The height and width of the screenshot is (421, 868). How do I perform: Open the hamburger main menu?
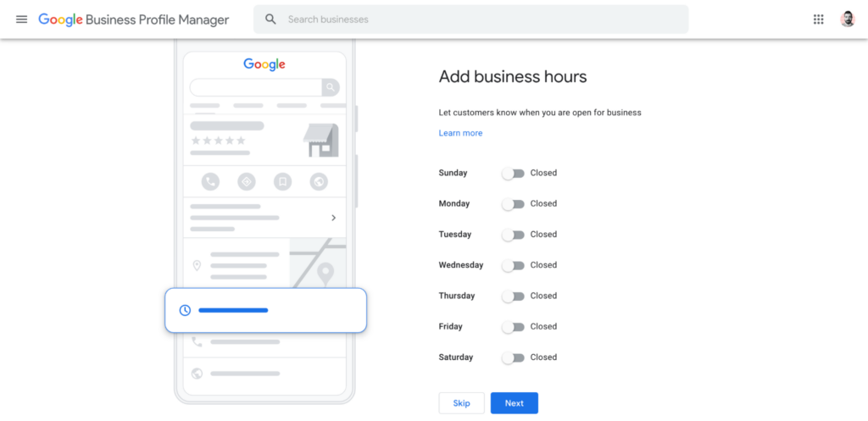pyautogui.click(x=21, y=19)
